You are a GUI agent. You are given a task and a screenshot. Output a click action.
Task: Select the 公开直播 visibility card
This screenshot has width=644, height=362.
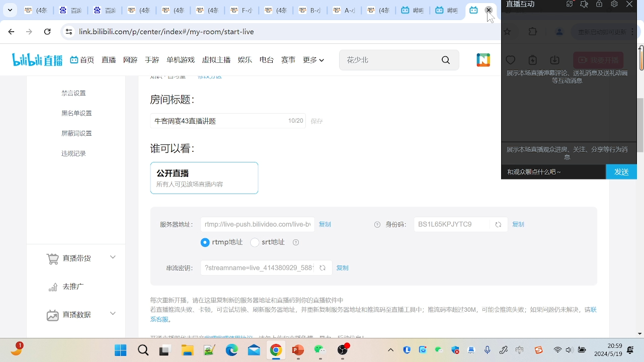coord(204,178)
